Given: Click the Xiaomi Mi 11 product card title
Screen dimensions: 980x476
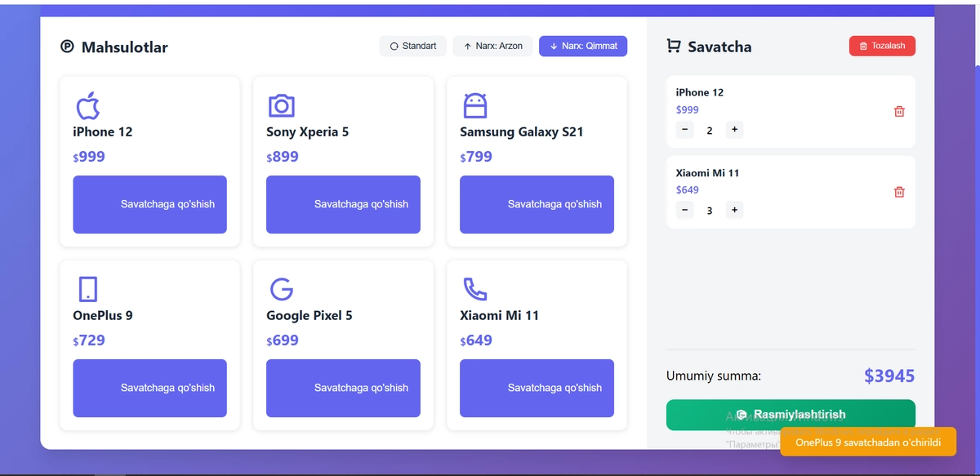Looking at the screenshot, I should pyautogui.click(x=499, y=315).
